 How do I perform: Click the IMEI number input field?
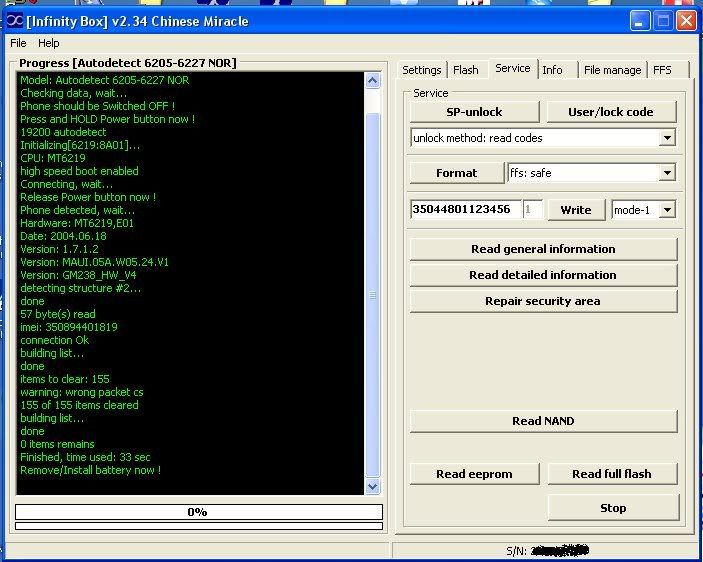coord(465,209)
